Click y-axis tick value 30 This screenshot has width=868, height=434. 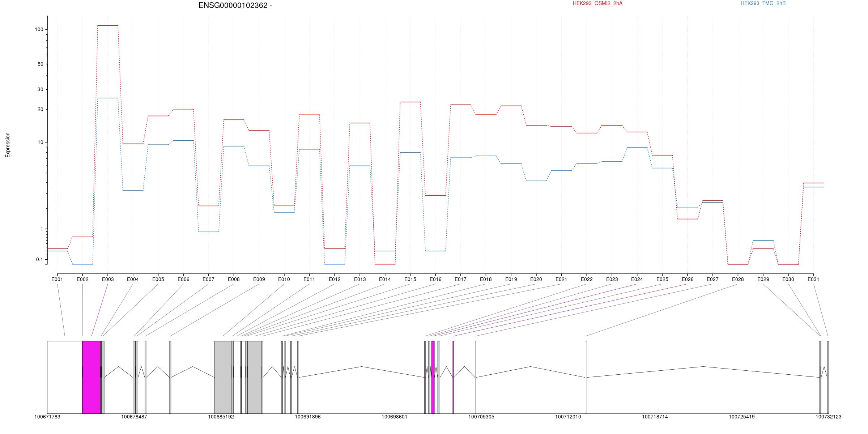click(40, 89)
